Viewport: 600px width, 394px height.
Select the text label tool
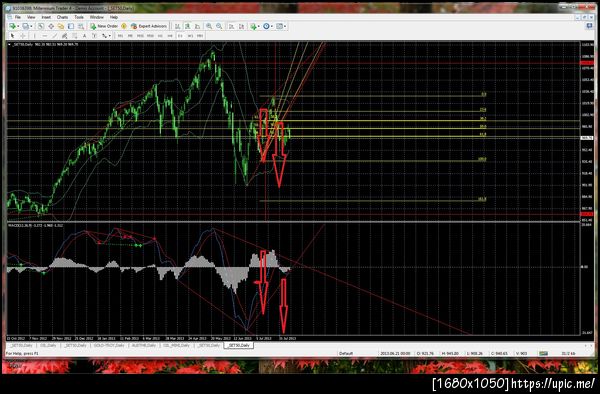(94, 36)
